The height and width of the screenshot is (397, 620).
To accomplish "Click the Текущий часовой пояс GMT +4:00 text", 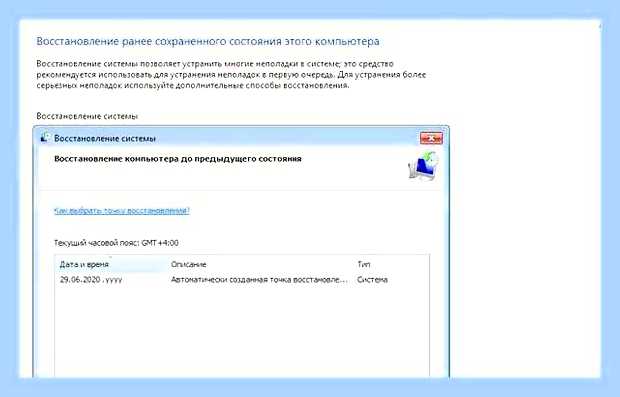I will (116, 243).
